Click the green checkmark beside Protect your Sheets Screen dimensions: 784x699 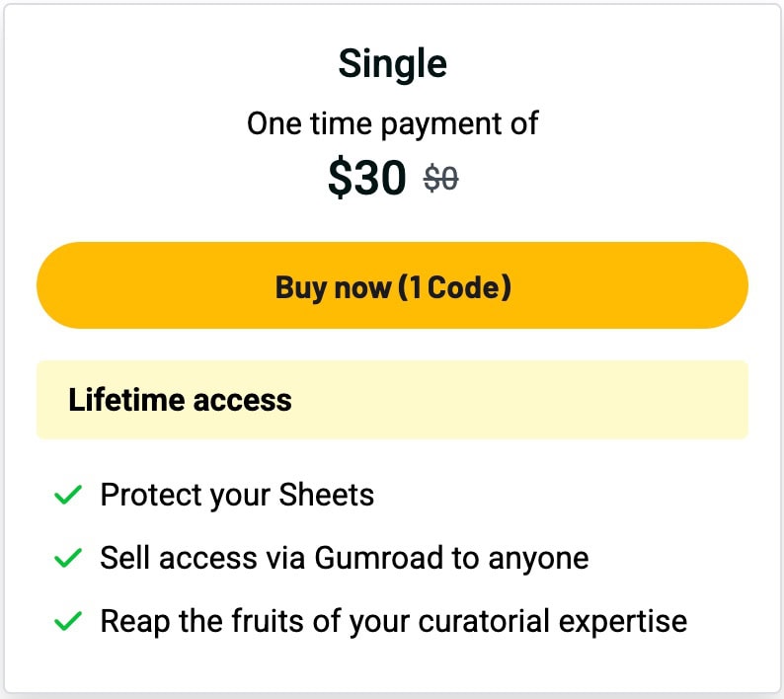[x=67, y=495]
